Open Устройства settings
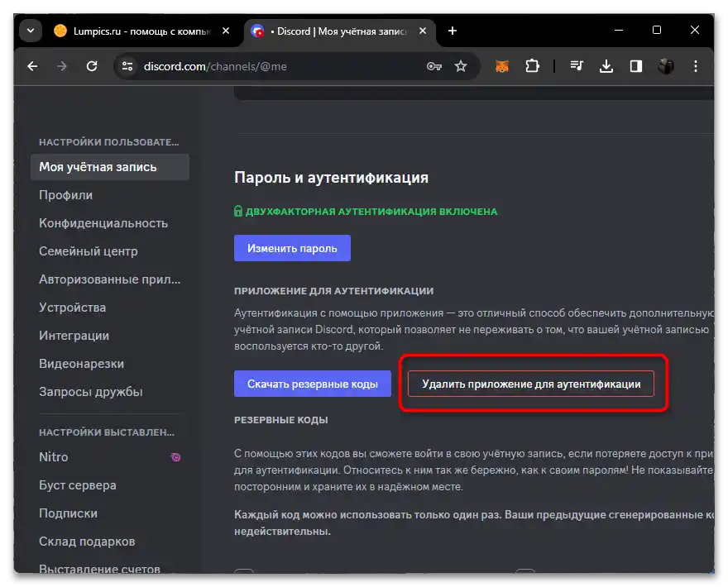 coord(109,308)
